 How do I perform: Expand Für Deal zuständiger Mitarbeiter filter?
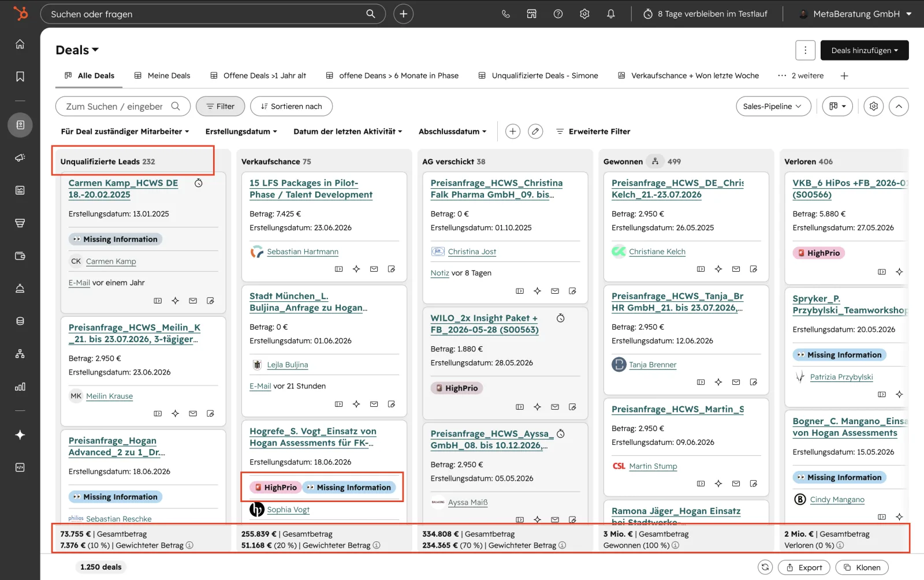pyautogui.click(x=125, y=132)
